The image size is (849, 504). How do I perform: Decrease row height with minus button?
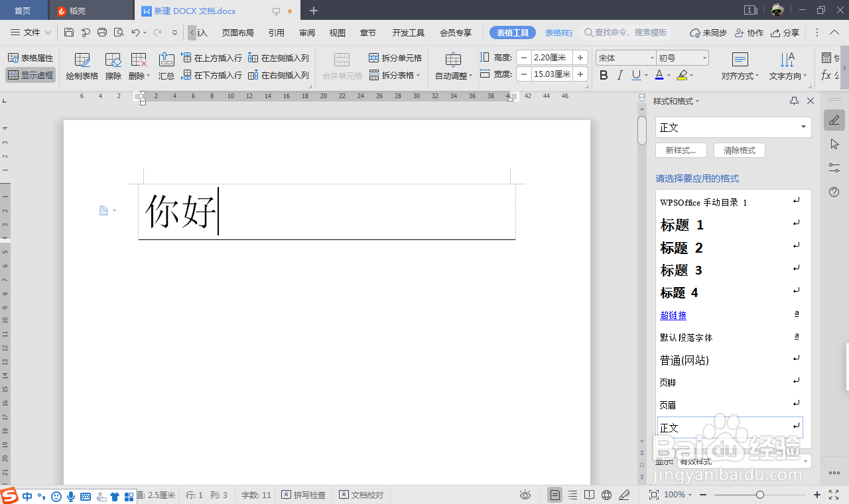pos(524,58)
